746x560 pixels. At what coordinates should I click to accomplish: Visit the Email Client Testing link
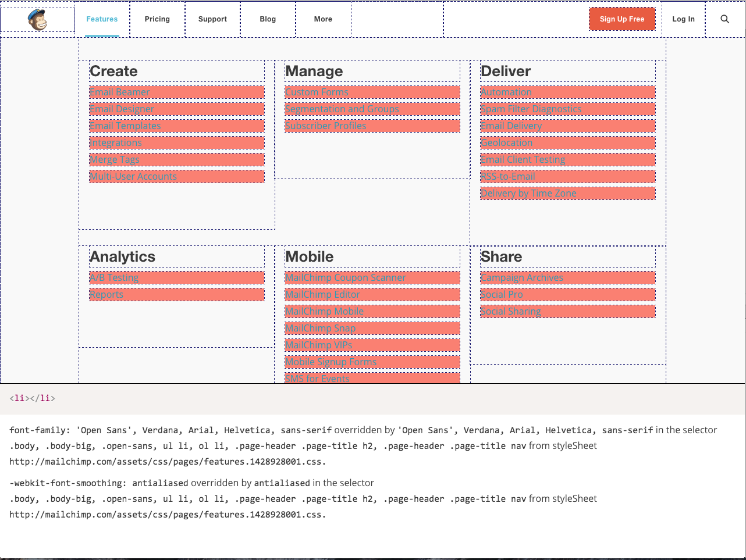pos(523,159)
